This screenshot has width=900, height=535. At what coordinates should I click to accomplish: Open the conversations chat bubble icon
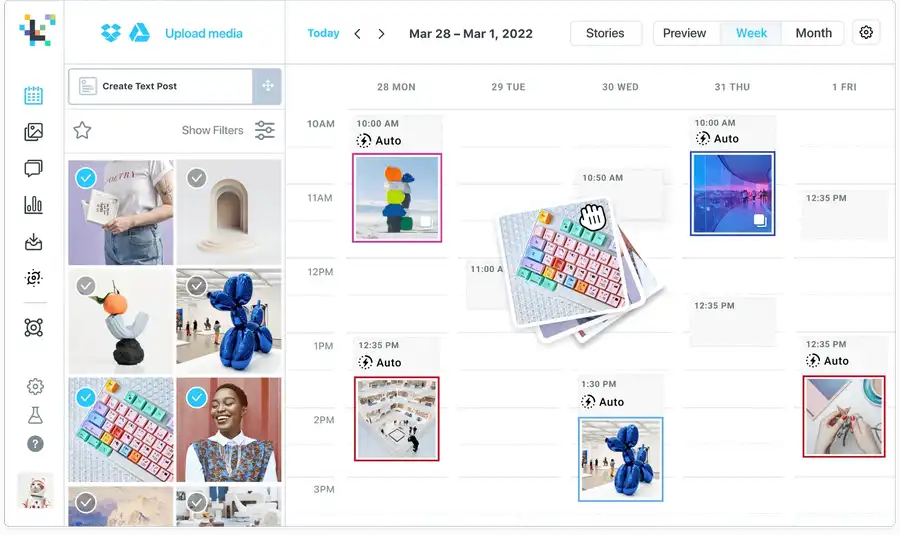pyautogui.click(x=33, y=168)
